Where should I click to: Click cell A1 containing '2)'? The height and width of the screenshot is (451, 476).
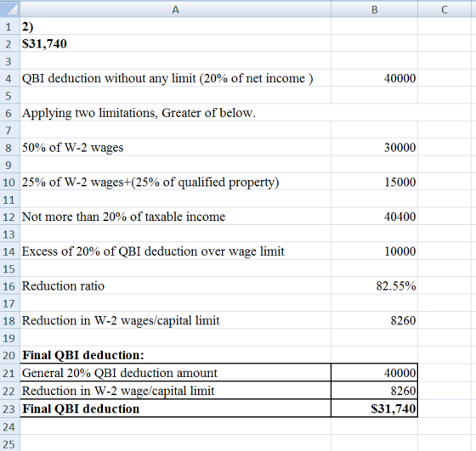point(175,26)
